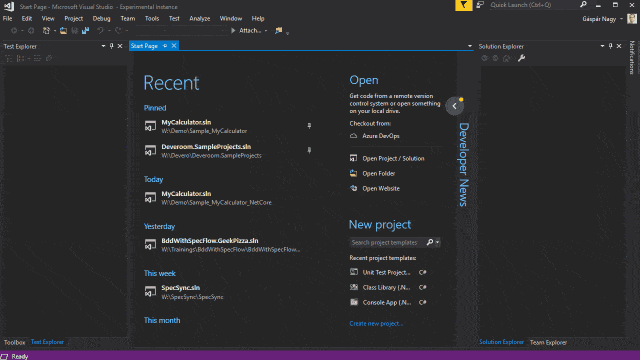The image size is (640, 360).
Task: Toggle the pin on the Start Page tab
Action: tap(165, 46)
